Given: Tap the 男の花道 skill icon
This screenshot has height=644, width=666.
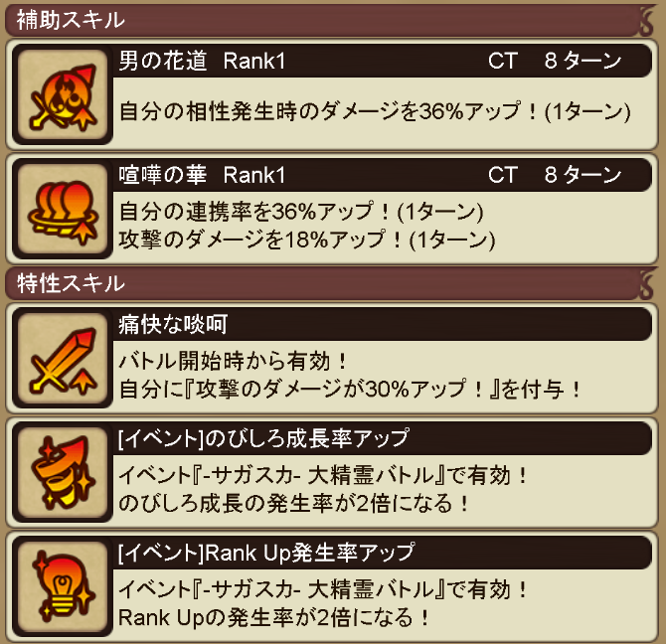Looking at the screenshot, I should click(63, 94).
